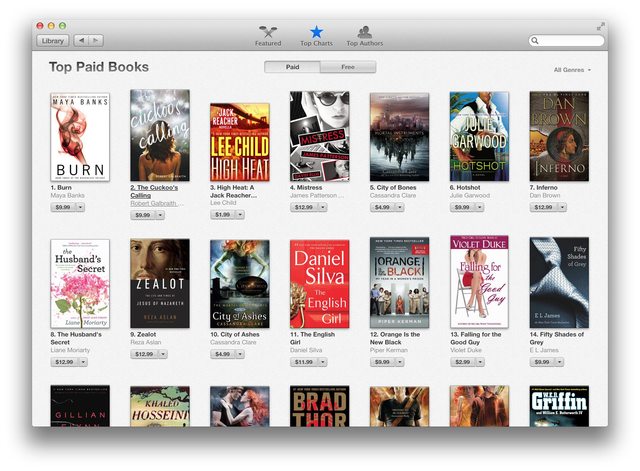640x471 pixels.
Task: Buy Hotshot with its $9.99 button
Action: pos(462,207)
